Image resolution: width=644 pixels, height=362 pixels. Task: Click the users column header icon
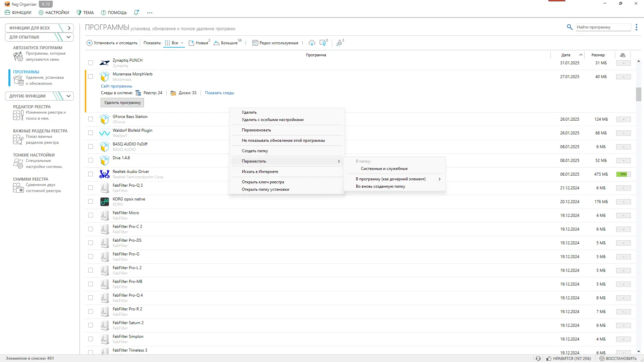[623, 55]
